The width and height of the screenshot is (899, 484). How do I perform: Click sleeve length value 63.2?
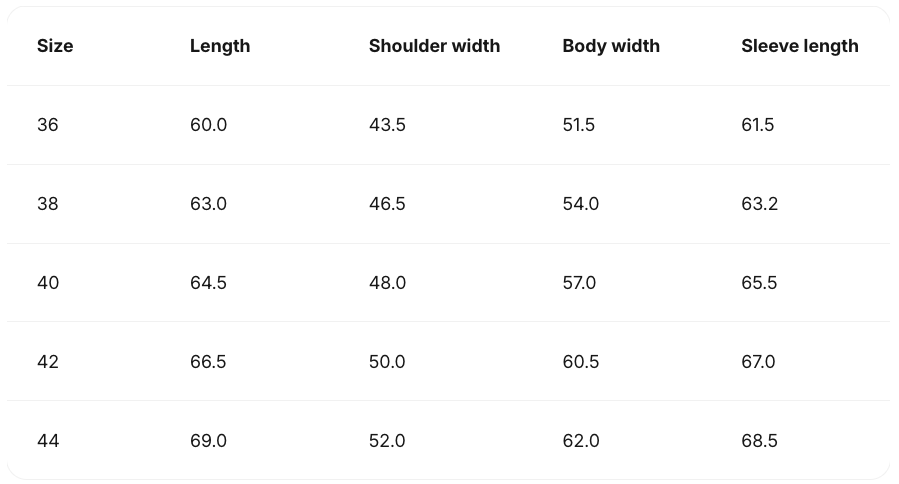pyautogui.click(x=760, y=204)
